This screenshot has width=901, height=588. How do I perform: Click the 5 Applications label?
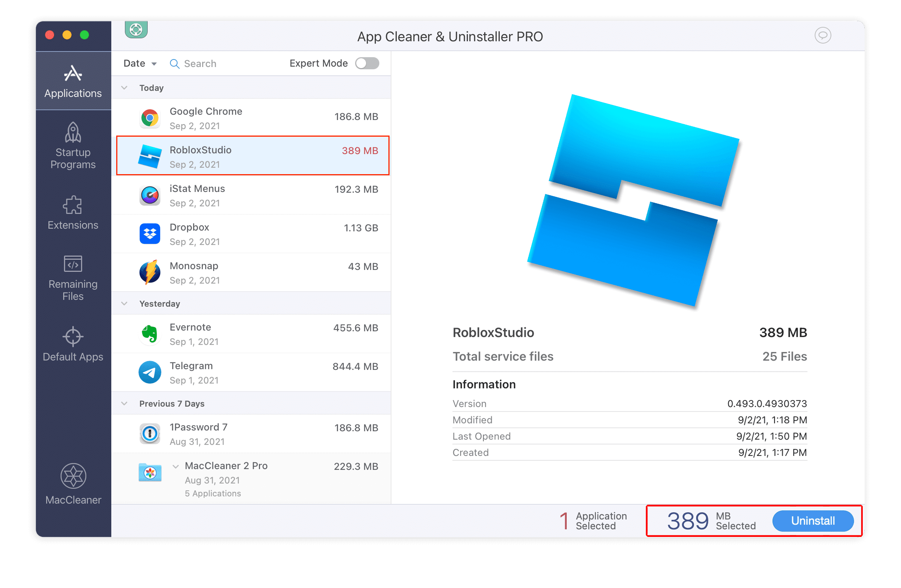pyautogui.click(x=213, y=493)
